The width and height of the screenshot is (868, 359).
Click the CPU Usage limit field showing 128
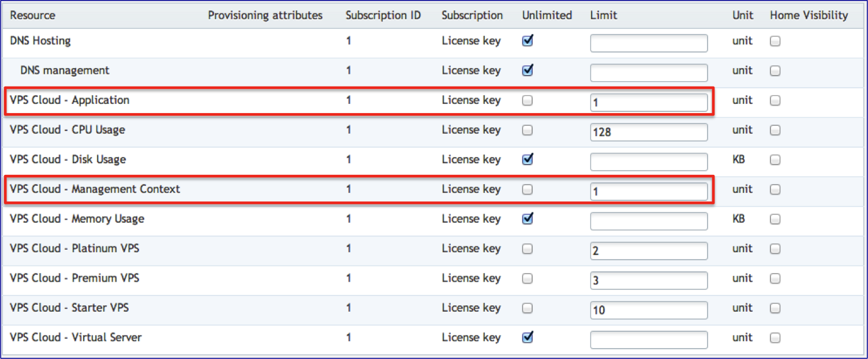coord(649,132)
